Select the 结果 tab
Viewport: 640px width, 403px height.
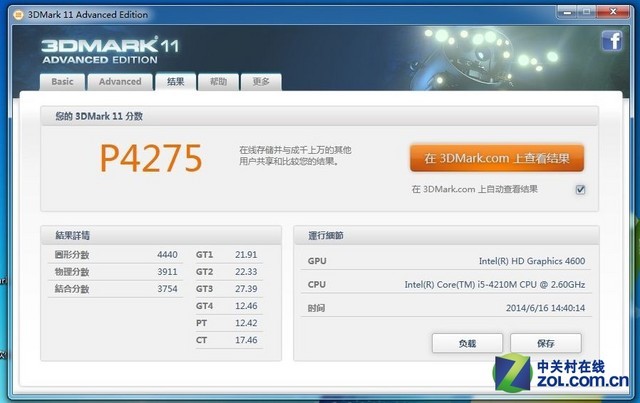tap(176, 82)
